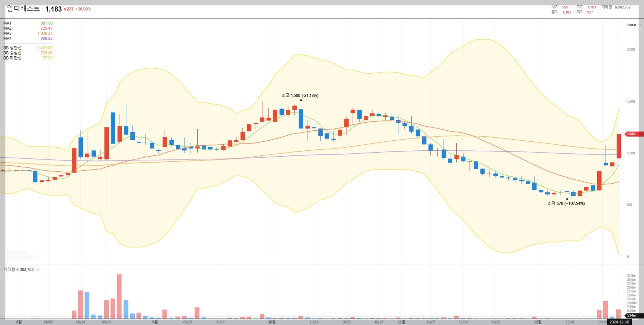The width and height of the screenshot is (644, 325).
Task: Select the large current price 1,183 beside 알티캐스트
Action: 53,9
